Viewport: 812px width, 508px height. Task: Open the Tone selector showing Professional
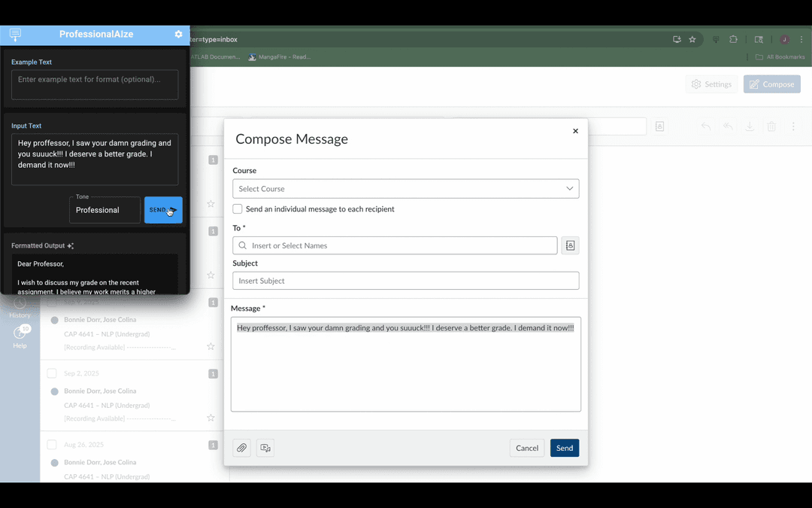pos(105,210)
